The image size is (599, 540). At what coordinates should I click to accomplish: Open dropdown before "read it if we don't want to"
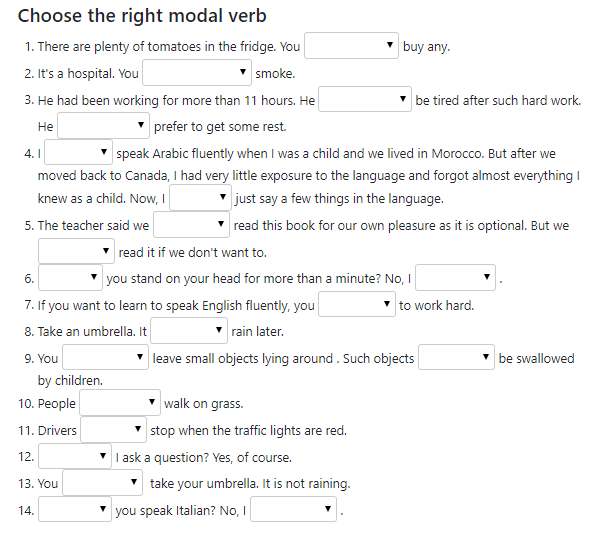76,251
